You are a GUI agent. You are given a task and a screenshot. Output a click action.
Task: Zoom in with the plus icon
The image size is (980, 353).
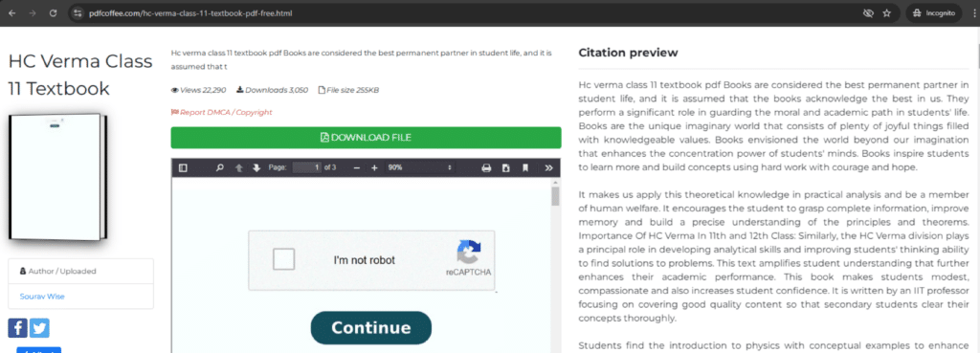point(374,167)
